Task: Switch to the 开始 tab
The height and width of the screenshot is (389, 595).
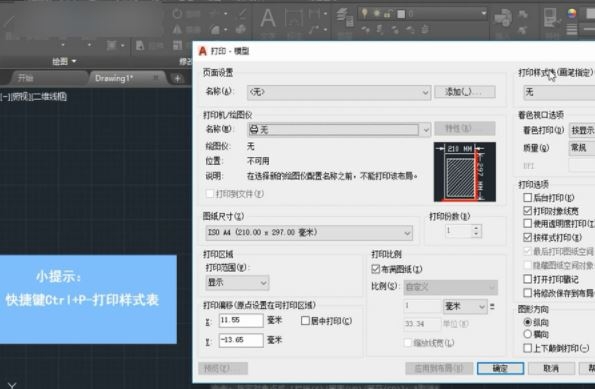Action: pyautogui.click(x=25, y=78)
